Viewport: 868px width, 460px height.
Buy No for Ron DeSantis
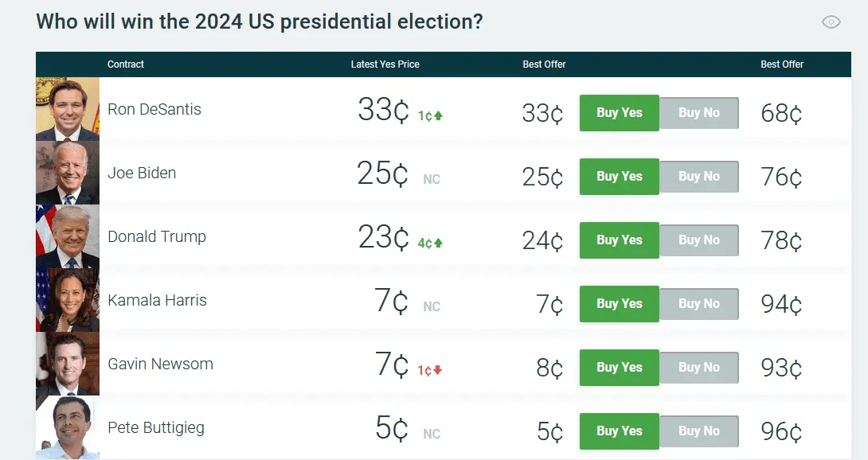pyautogui.click(x=698, y=113)
